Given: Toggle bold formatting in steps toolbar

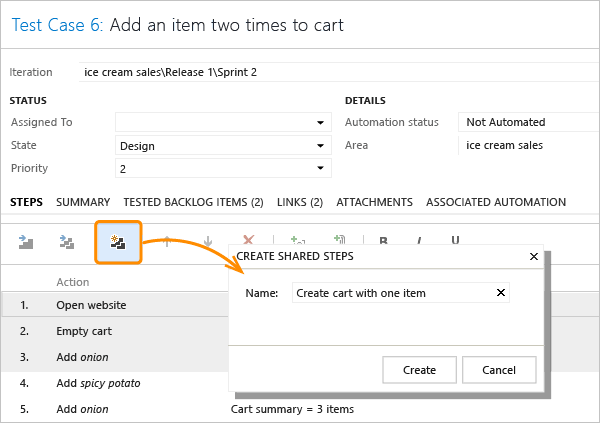Looking at the screenshot, I should coord(383,241).
